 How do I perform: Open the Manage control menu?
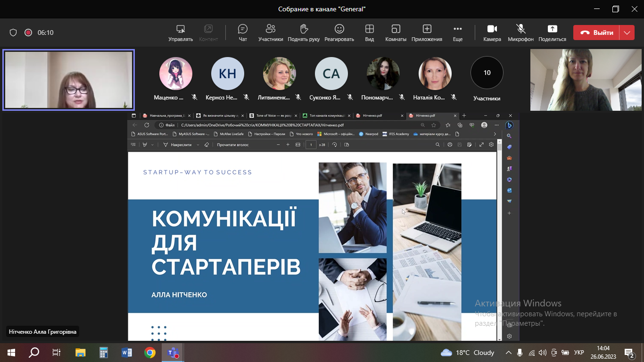[180, 33]
